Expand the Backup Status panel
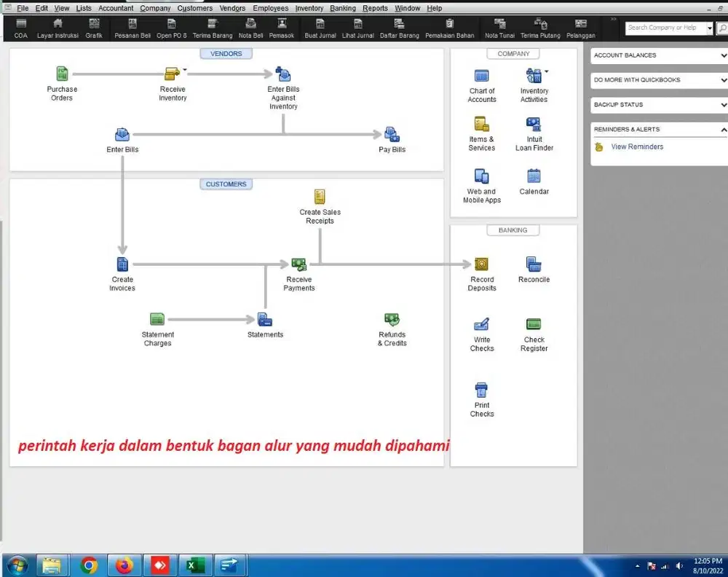The height and width of the screenshot is (577, 728). (723, 104)
